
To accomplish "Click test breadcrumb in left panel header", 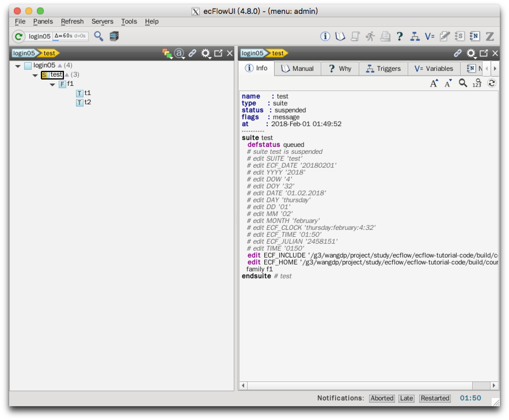I will 49,53.
